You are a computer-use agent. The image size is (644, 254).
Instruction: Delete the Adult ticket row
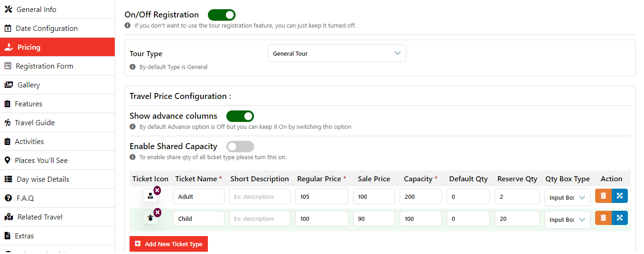coord(603,196)
